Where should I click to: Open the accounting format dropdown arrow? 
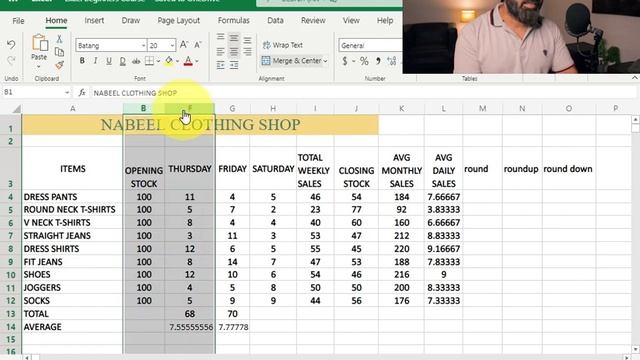353,62
